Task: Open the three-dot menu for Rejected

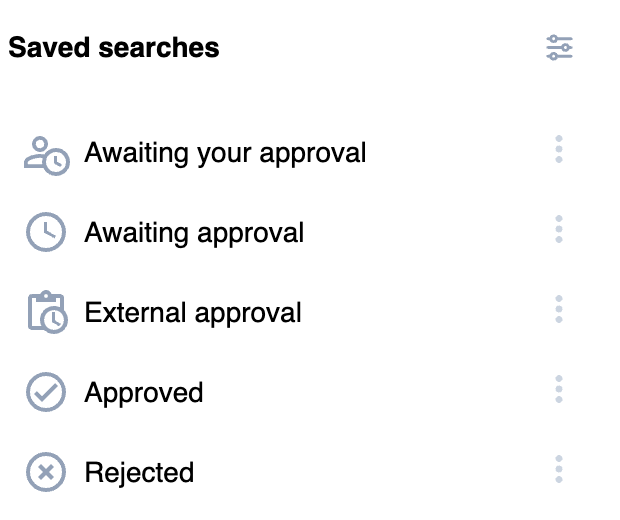Action: (x=559, y=469)
